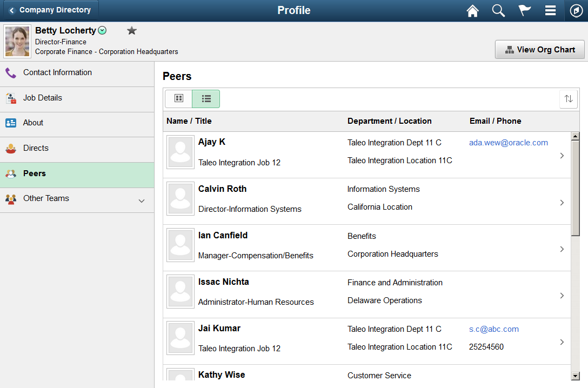Screen dimensions: 588x388
Task: Click Manager-Compensation/Benefits title text
Action: tap(256, 256)
